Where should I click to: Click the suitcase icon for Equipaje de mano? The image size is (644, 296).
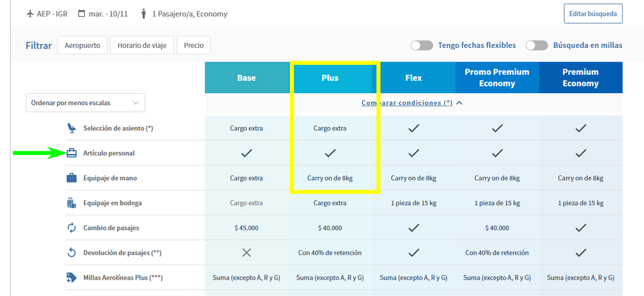click(x=72, y=178)
